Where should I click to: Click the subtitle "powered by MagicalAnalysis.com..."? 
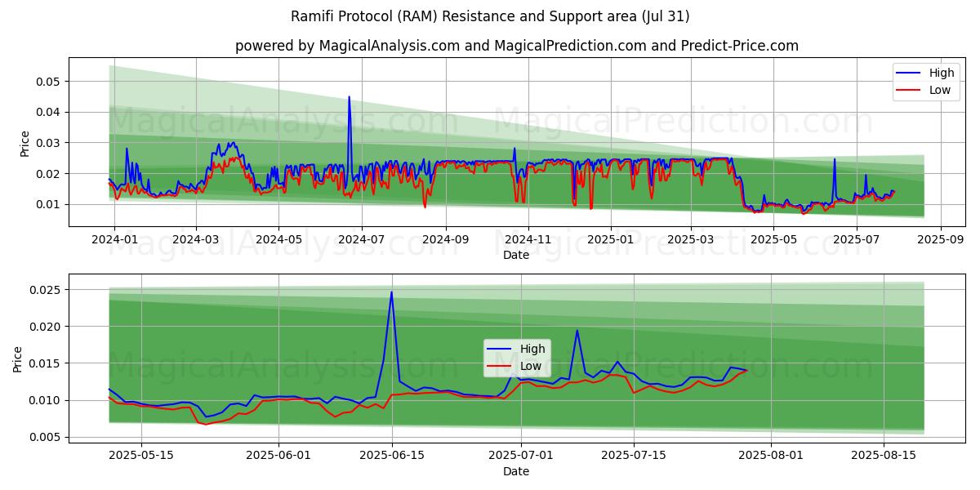[517, 46]
